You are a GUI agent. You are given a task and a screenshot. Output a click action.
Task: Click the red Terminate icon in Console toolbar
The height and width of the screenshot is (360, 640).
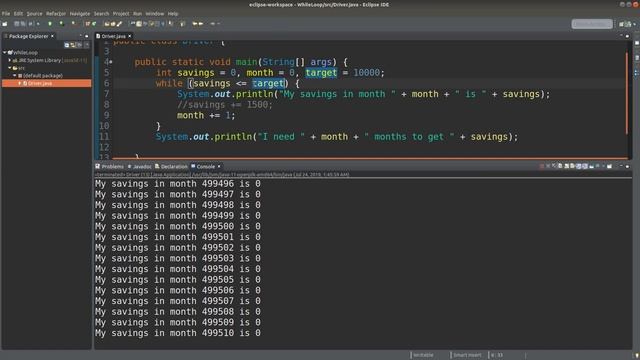pos(542,166)
